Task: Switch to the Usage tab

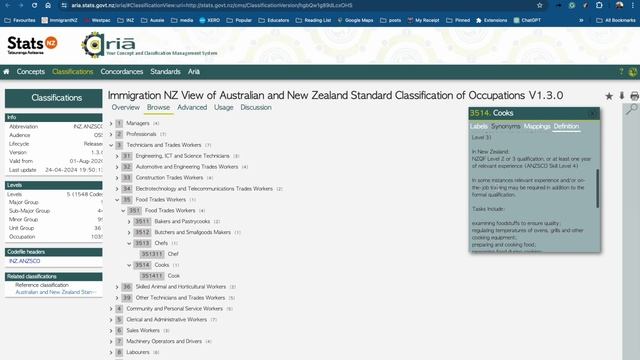Action: click(224, 107)
